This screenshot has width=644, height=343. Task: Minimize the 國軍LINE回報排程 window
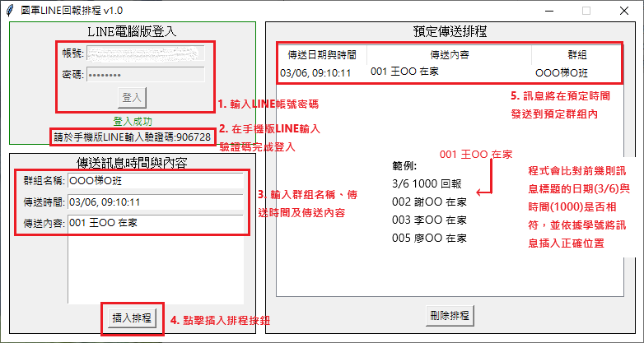tap(549, 11)
